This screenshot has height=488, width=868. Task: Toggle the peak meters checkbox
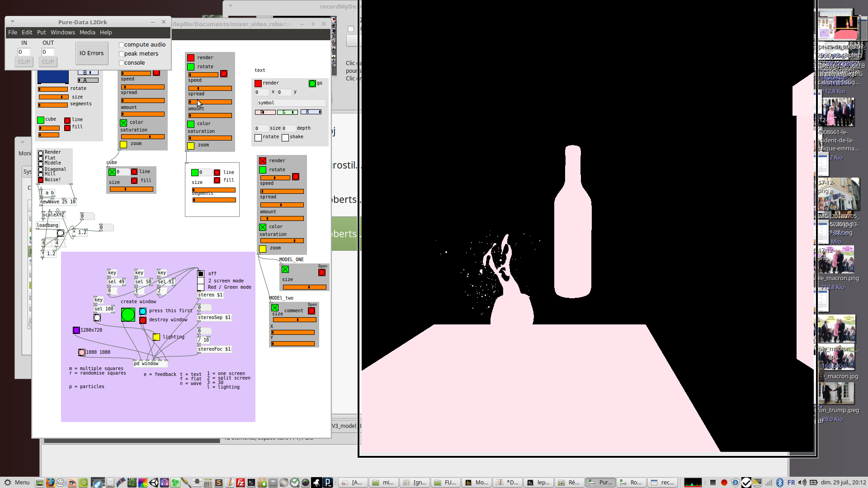click(x=122, y=54)
